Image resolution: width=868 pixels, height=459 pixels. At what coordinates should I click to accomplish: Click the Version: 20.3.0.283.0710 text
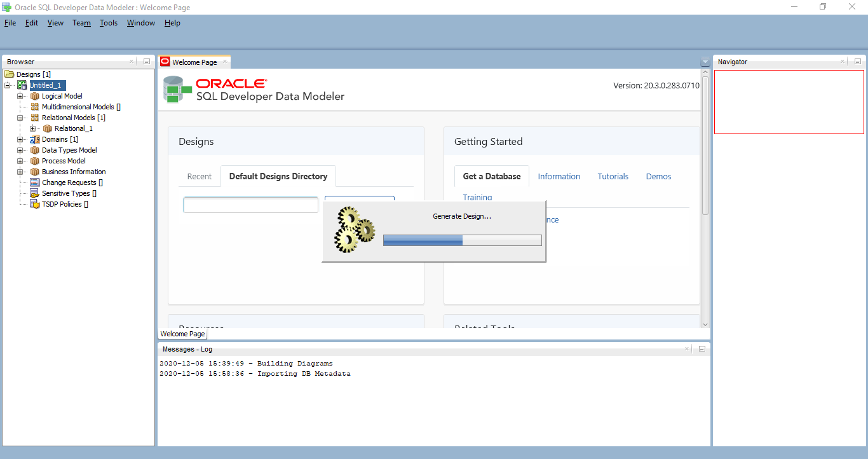click(x=656, y=85)
